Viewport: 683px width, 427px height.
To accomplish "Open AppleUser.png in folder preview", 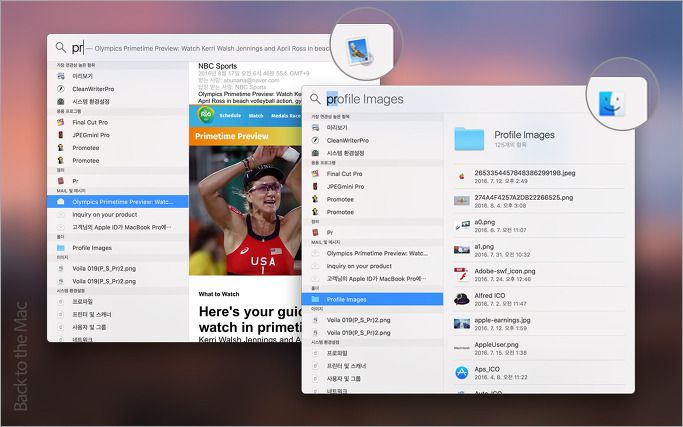I will coord(539,348).
